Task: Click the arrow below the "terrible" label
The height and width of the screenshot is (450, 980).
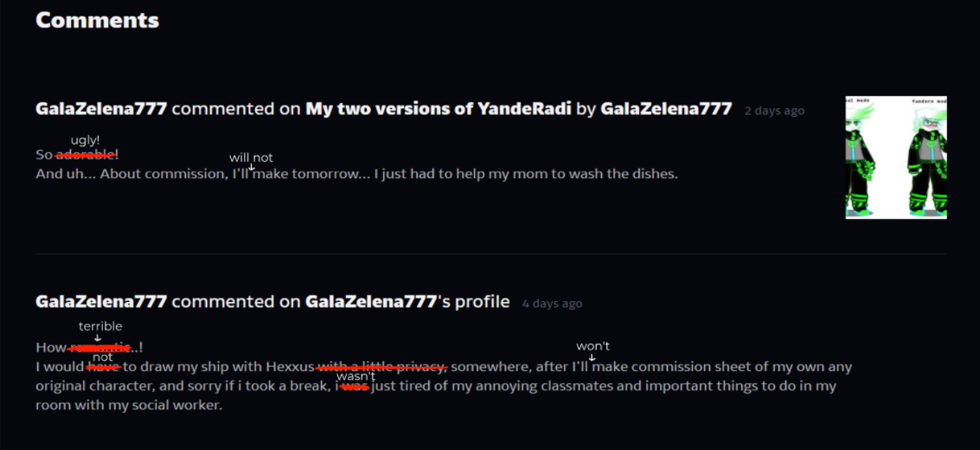Action: pos(98,337)
